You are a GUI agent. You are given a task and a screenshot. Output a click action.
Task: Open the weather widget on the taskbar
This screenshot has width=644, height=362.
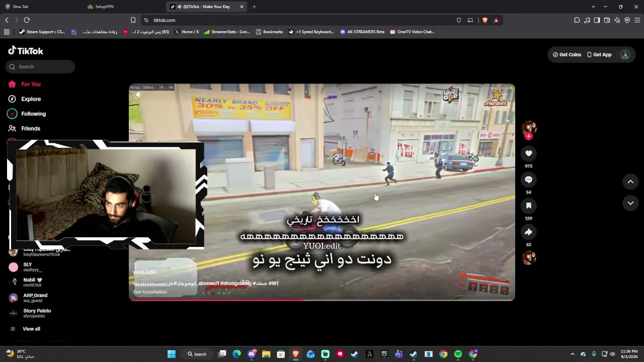[19, 354]
